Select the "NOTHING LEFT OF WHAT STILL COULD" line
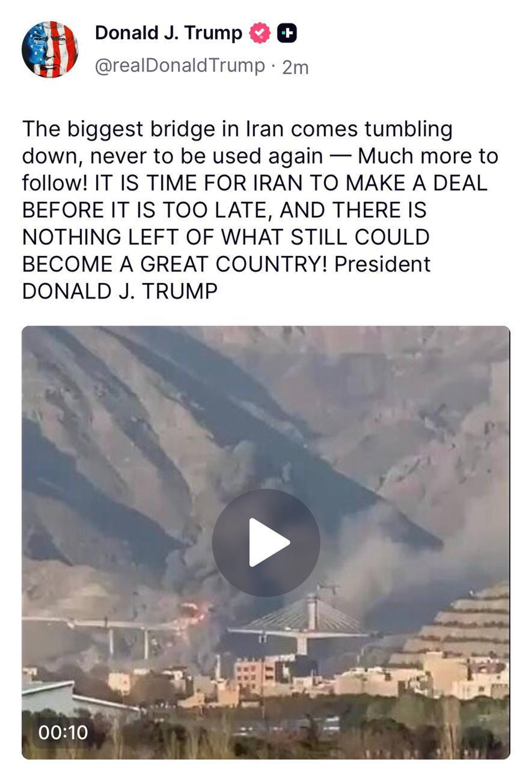The height and width of the screenshot is (769, 532). click(x=226, y=237)
